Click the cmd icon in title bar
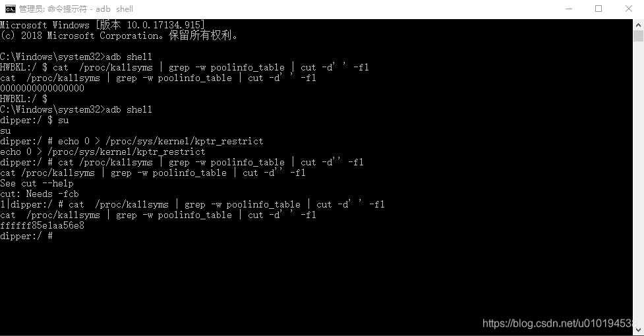 click(11, 9)
